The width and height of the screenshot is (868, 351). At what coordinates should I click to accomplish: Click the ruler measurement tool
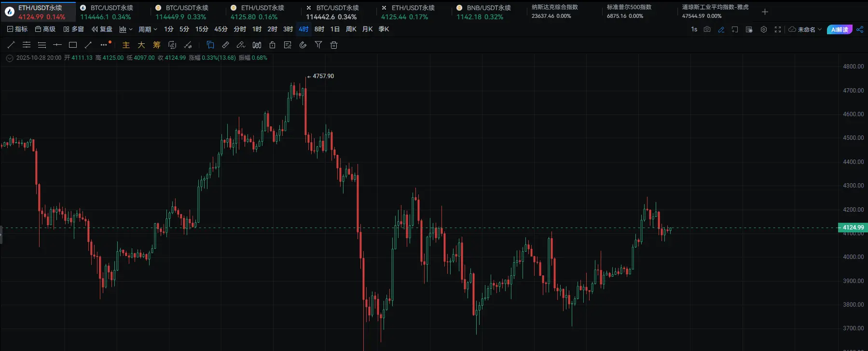pyautogui.click(x=225, y=45)
